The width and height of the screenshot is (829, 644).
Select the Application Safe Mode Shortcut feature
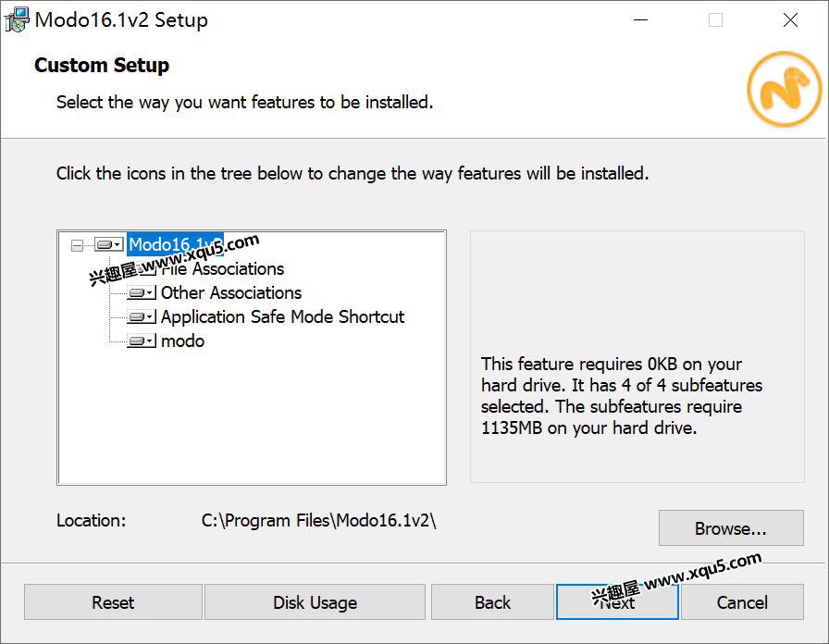(282, 316)
